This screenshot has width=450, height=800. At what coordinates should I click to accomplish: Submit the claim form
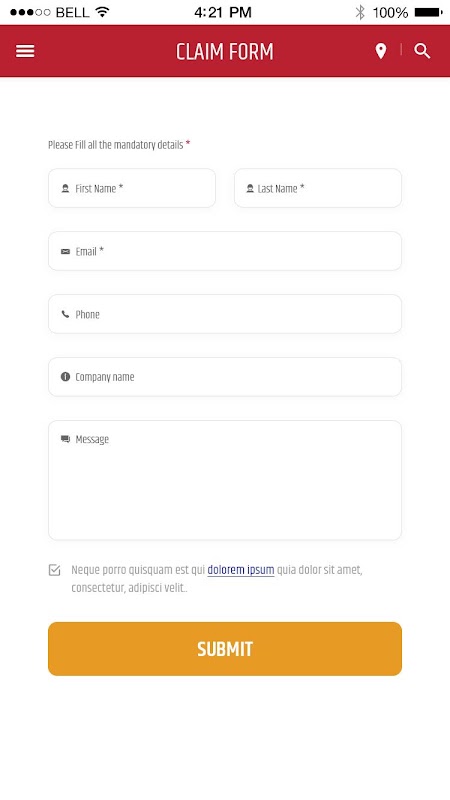tap(225, 649)
